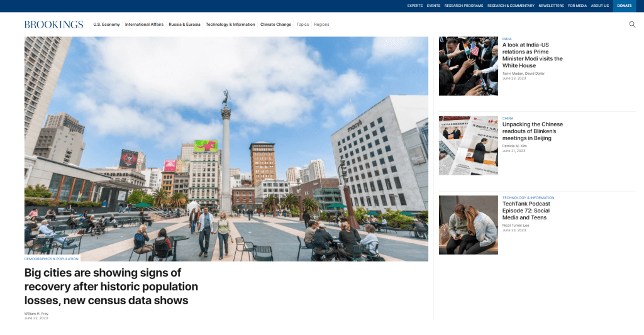Select Climate Change in navigation
Image resolution: width=644 pixels, height=335 pixels.
(275, 25)
